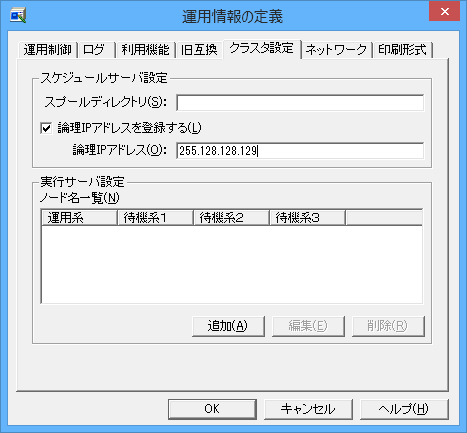Open the ネットワーク tab
Image resolution: width=467 pixels, height=433 pixels.
click(336, 50)
